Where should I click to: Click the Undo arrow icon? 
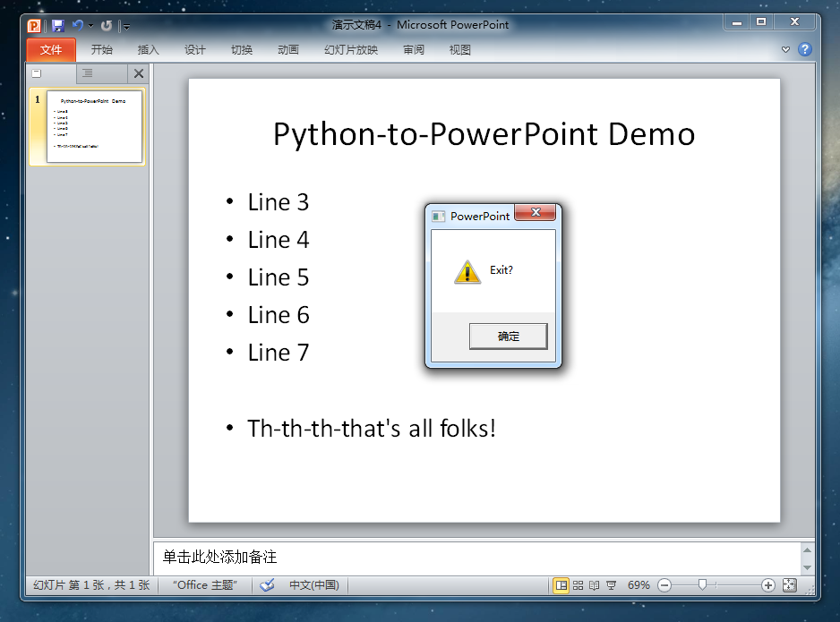(x=77, y=26)
